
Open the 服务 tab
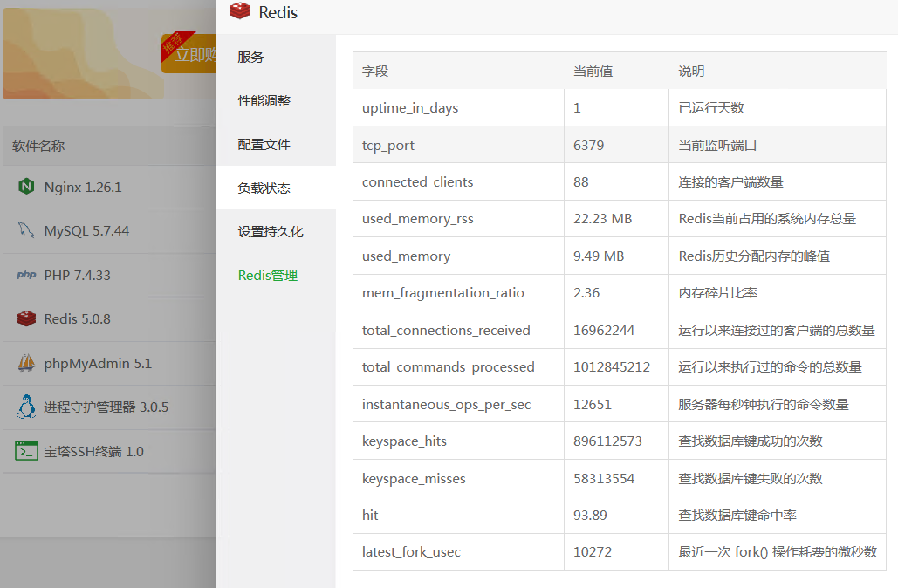point(276,58)
